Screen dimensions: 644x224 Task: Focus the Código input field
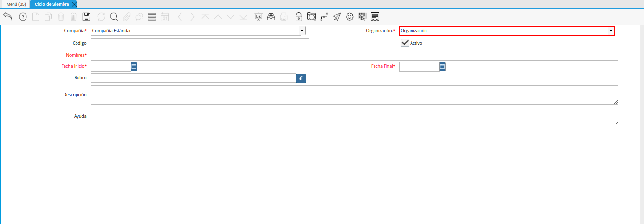pos(200,43)
